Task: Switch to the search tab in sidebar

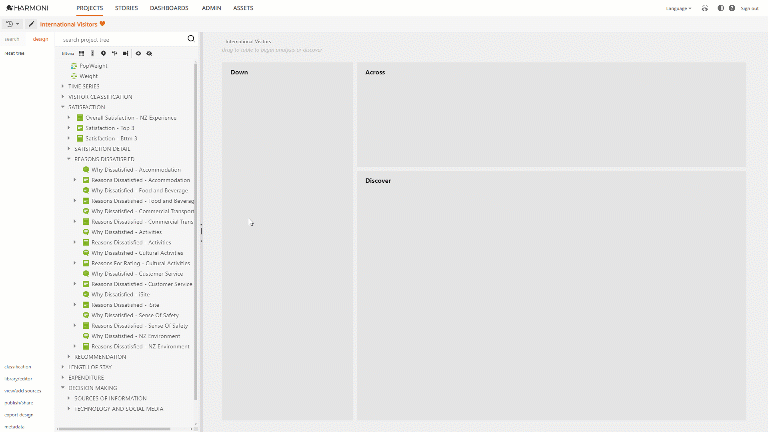Action: [x=12, y=39]
